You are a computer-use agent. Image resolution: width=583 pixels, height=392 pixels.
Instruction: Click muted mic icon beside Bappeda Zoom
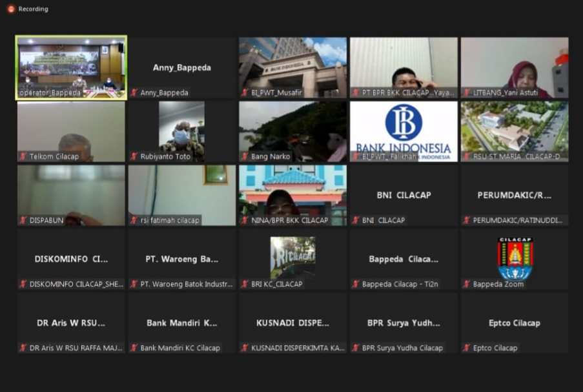(x=467, y=284)
